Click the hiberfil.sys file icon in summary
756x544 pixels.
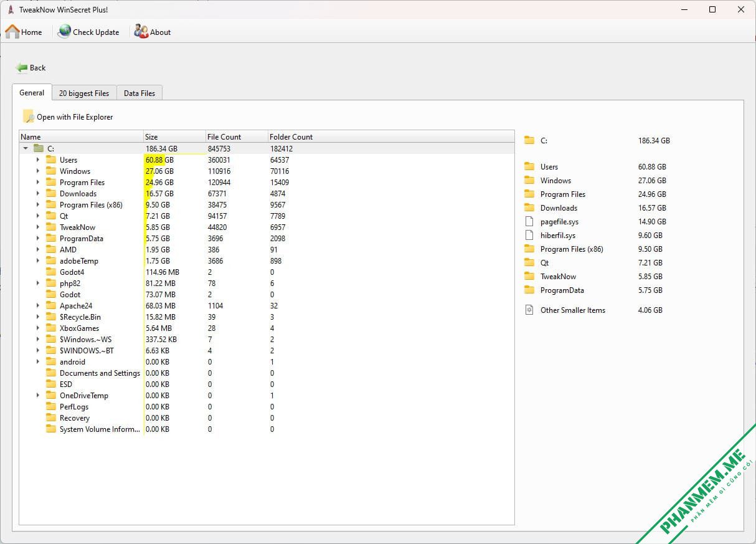click(x=529, y=235)
